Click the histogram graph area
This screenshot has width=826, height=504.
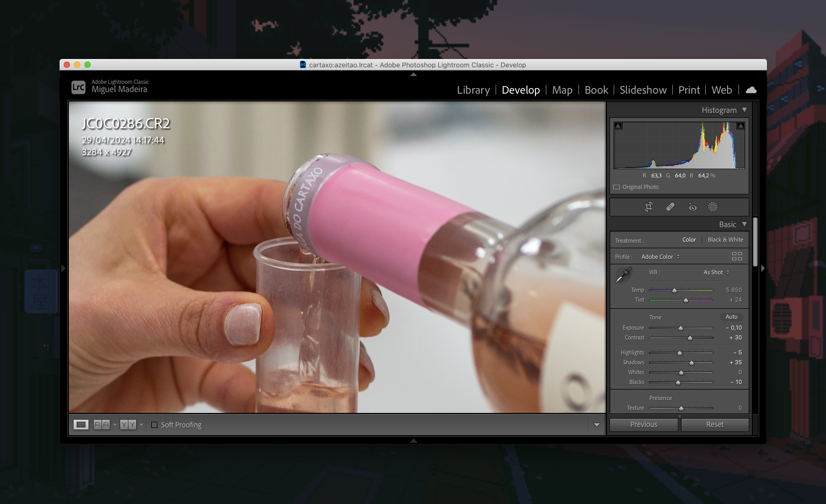click(679, 145)
